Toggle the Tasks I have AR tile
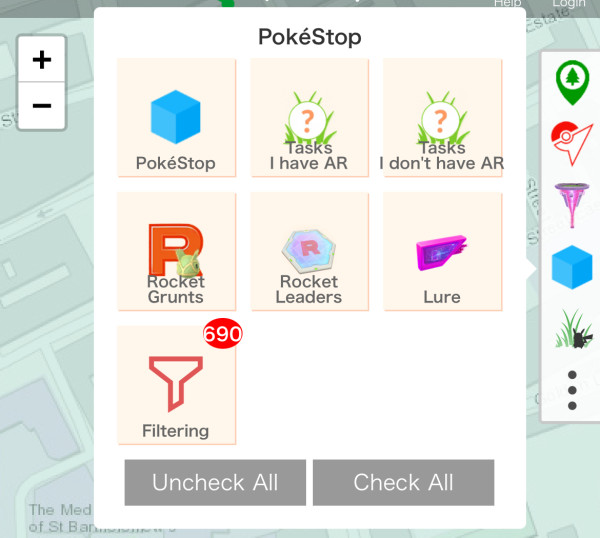Image resolution: width=600 pixels, height=538 pixels. coord(310,118)
